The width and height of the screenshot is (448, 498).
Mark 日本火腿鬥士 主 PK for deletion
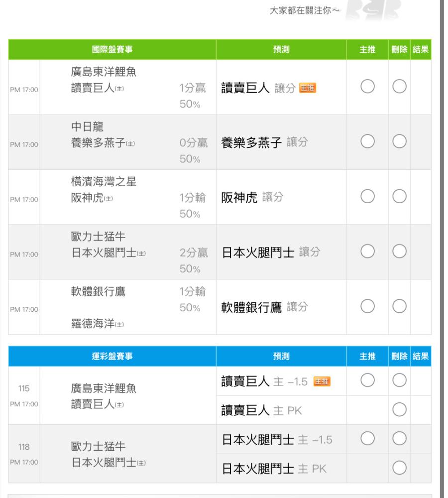click(399, 468)
